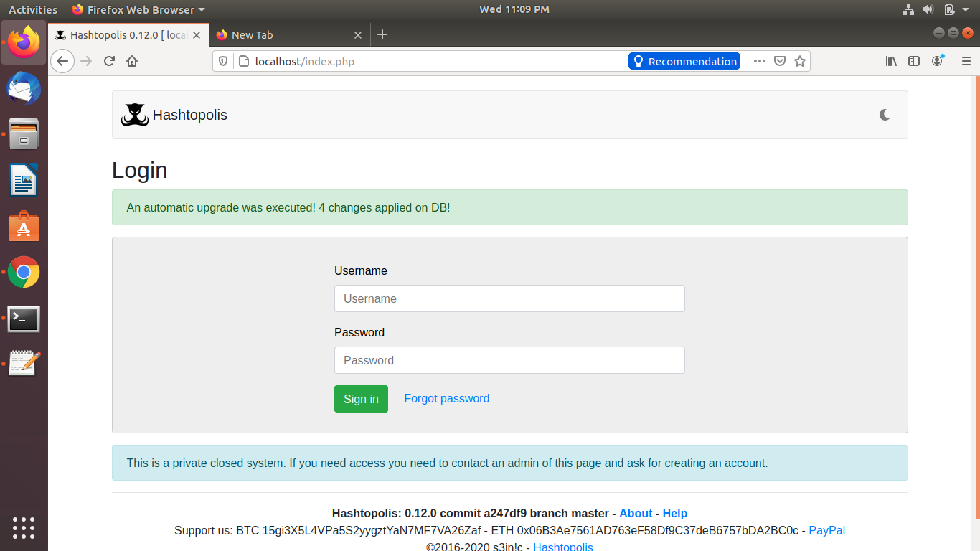Open the Terminal from the dock
The image size is (980, 551).
[x=24, y=319]
